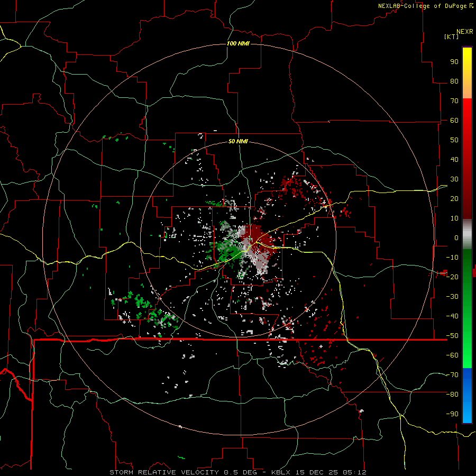Click the -10 value on velocity scale
Image resolution: width=476 pixels, height=476 pixels.
coord(452,258)
